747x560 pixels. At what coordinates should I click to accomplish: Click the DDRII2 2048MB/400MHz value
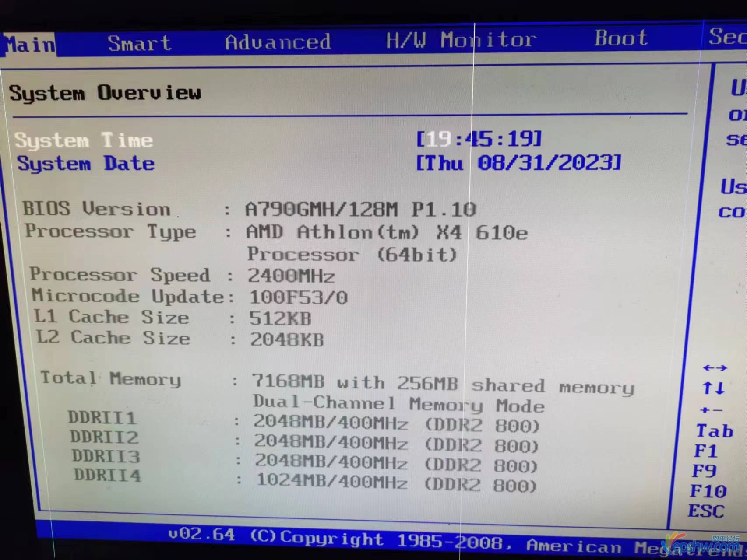coord(396,443)
